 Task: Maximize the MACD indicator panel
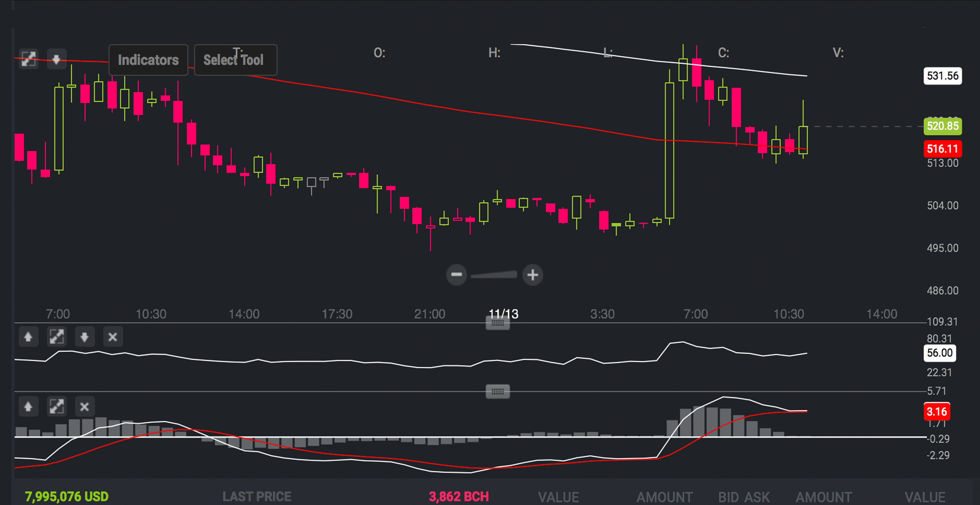tap(56, 406)
